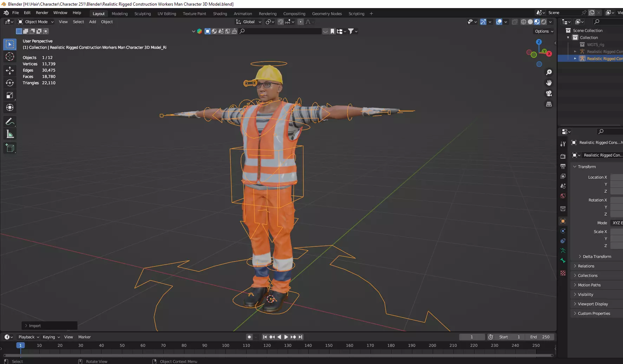Viewport: 623px width, 364px height.
Task: Open the Render menu
Action: [42, 13]
